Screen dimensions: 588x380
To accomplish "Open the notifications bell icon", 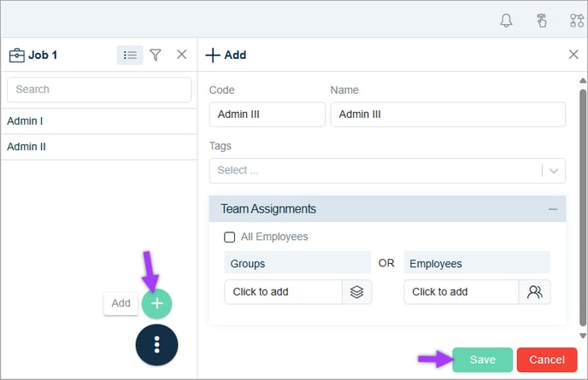I will click(506, 20).
